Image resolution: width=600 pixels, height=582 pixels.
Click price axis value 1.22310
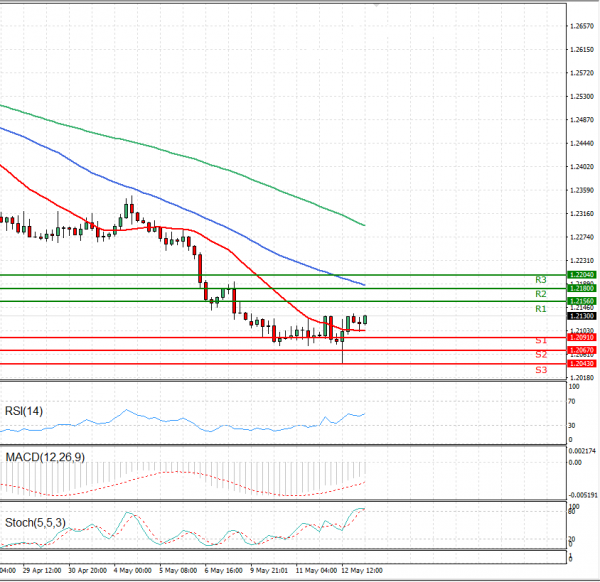click(582, 261)
